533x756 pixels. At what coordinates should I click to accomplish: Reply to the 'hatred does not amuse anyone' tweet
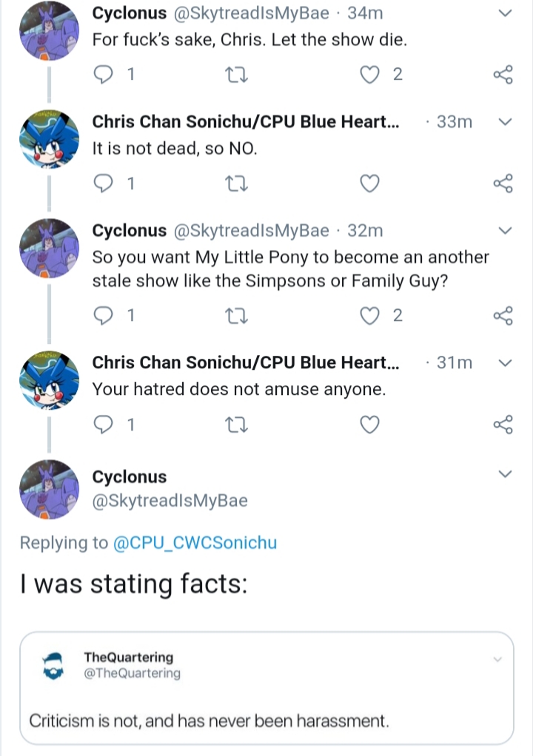103,425
